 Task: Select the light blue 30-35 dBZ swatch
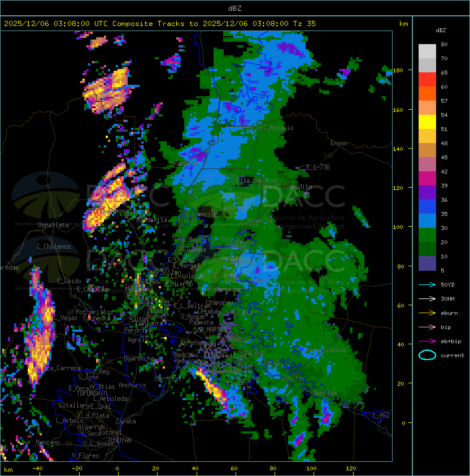[427, 221]
